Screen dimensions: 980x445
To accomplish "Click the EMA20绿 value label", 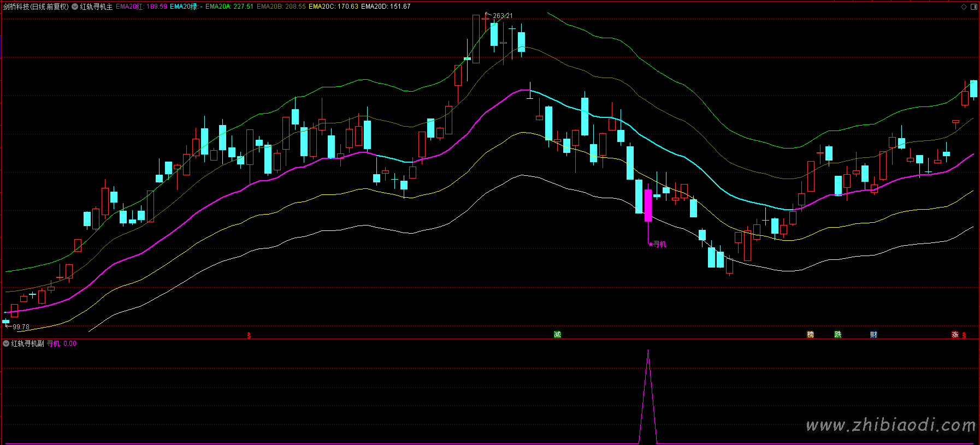I will (x=186, y=7).
